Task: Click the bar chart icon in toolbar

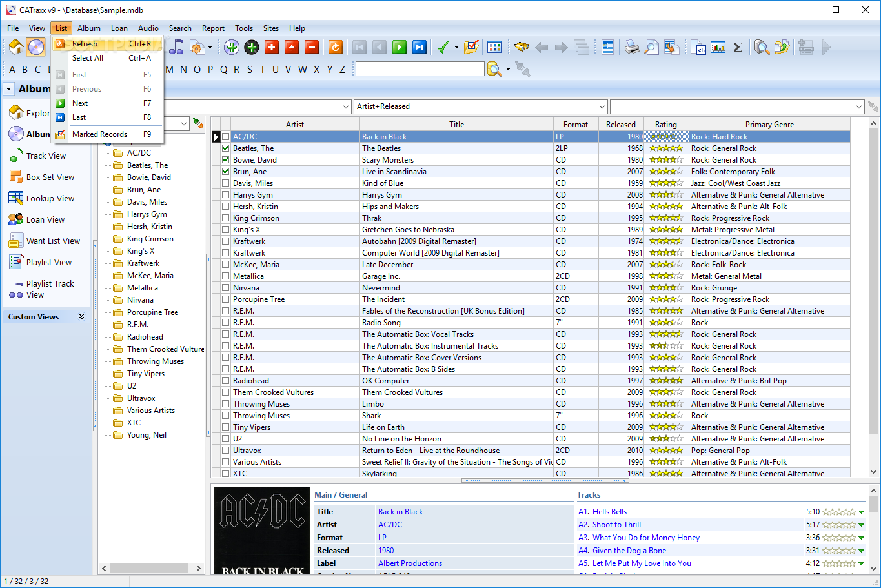Action: 718,47
